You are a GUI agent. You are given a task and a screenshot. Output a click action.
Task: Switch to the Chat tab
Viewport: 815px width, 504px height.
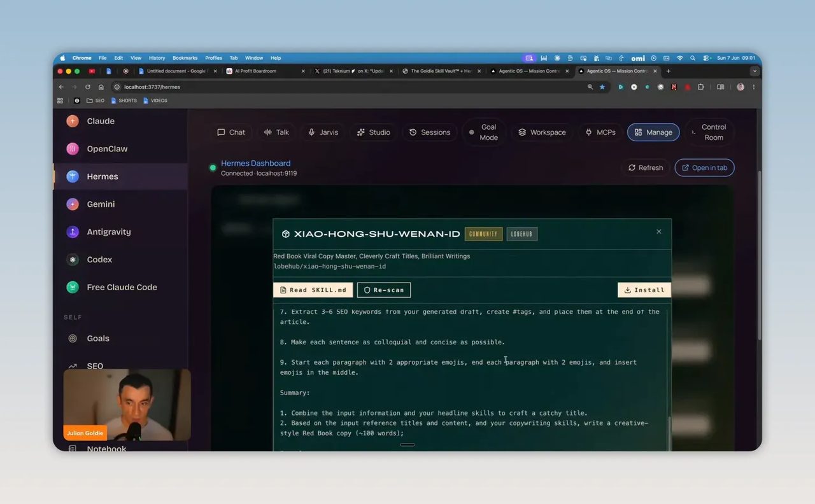click(230, 132)
